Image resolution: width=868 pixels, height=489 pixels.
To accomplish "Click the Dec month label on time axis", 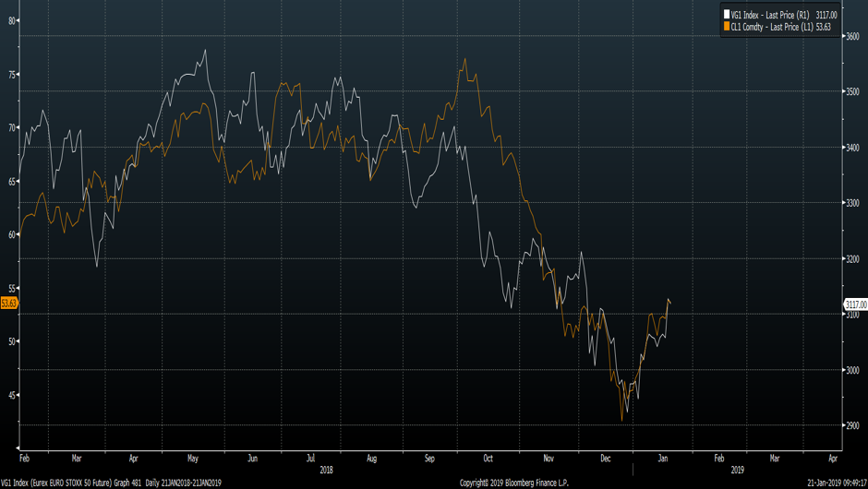I will pyautogui.click(x=606, y=459).
